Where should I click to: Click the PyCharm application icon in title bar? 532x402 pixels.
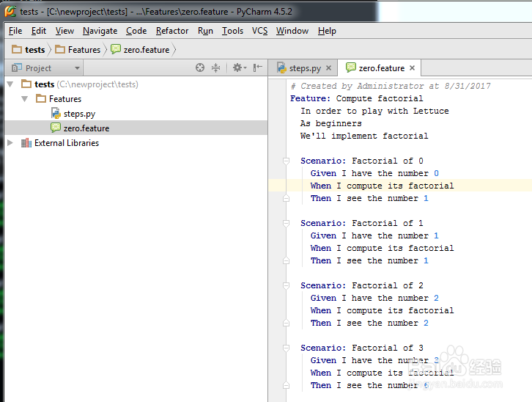[10, 11]
